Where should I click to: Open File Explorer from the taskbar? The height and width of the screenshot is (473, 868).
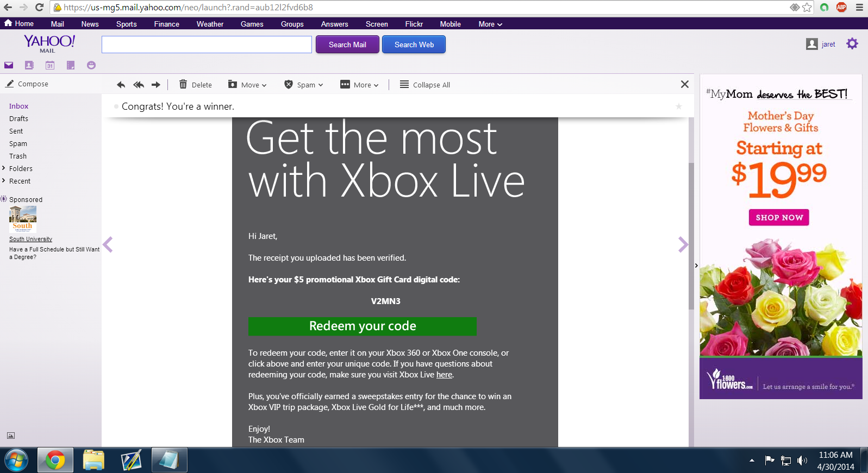tap(93, 461)
